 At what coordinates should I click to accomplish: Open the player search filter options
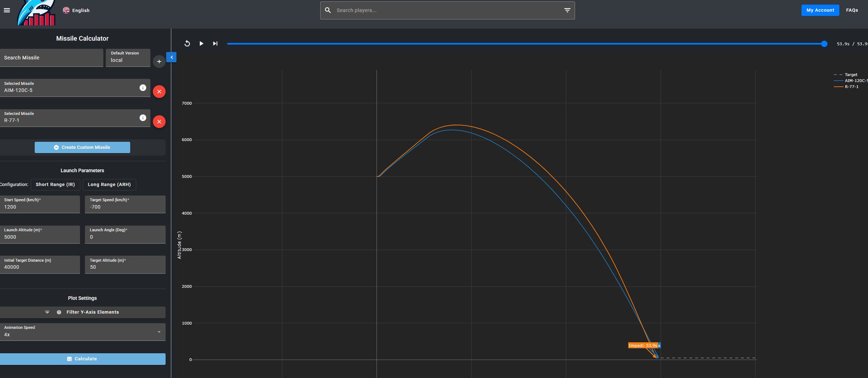pos(567,10)
